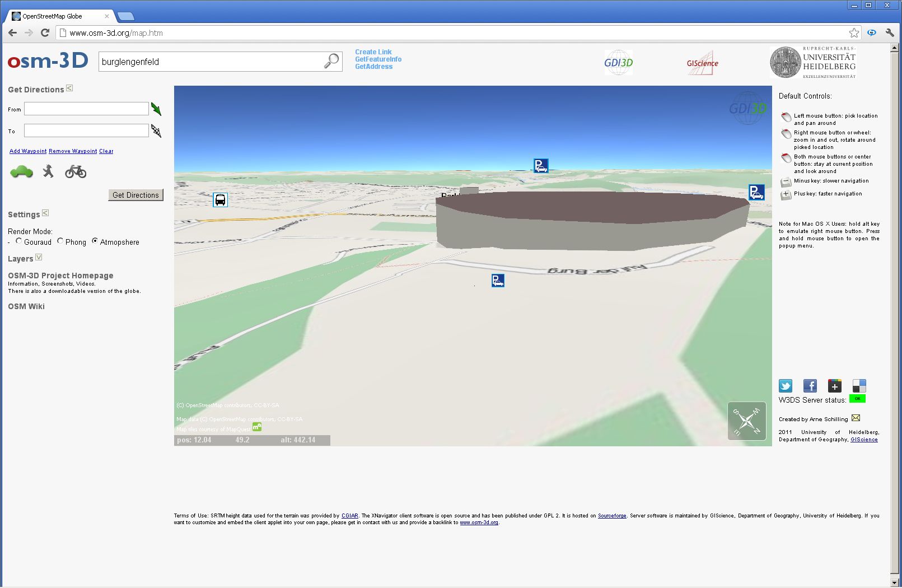Image resolution: width=902 pixels, height=588 pixels.
Task: Select Atmosphere render mode
Action: click(x=95, y=241)
